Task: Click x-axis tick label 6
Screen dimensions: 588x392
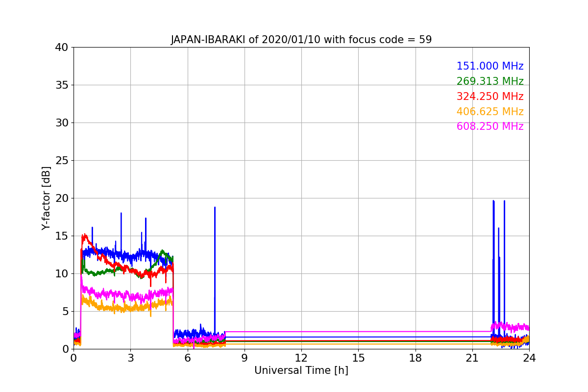Action: [x=187, y=358]
